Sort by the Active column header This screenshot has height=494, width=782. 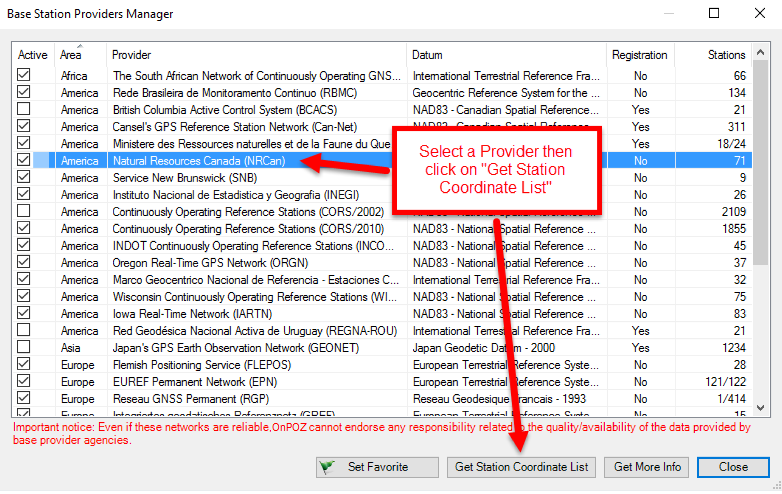point(33,55)
